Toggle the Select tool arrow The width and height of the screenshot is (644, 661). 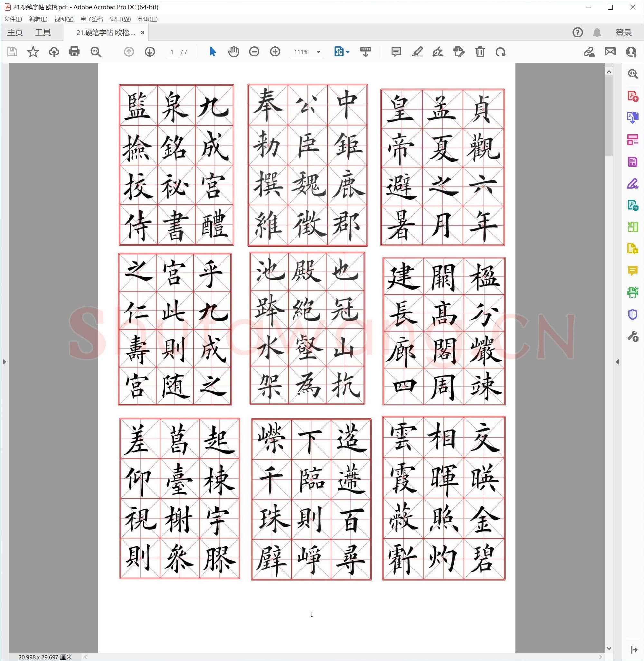click(212, 52)
